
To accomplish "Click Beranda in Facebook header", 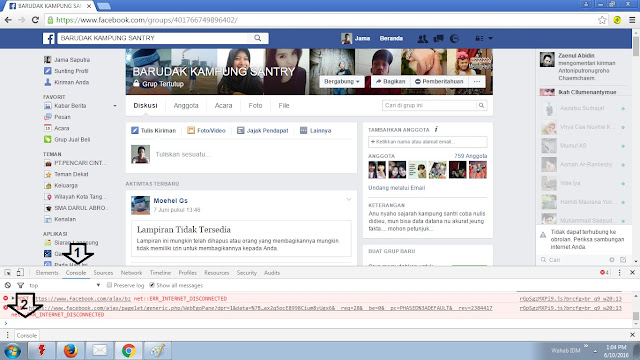I will tap(391, 38).
